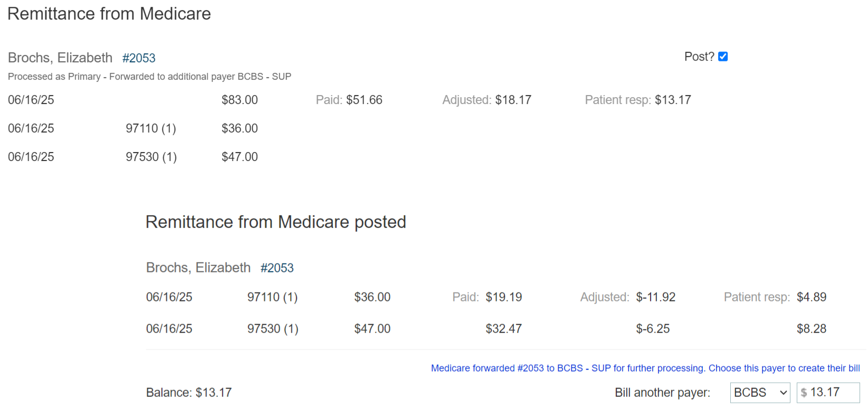Select Brochs, Elizabeth in the posted section
Screen dimensions: 868x408
(198, 268)
